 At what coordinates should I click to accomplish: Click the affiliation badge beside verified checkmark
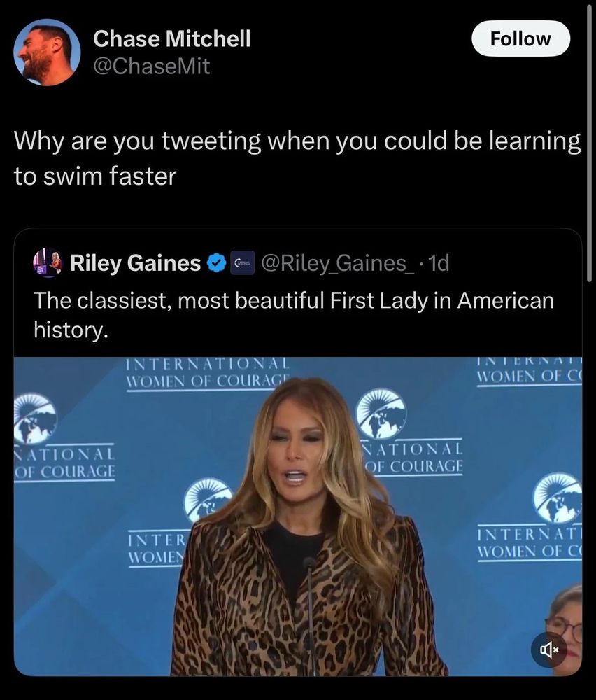[242, 263]
